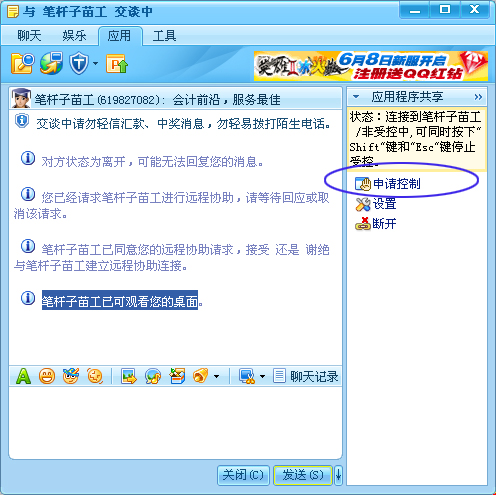496x495 pixels.
Task: Click the blue security shield icon
Action: click(79, 63)
